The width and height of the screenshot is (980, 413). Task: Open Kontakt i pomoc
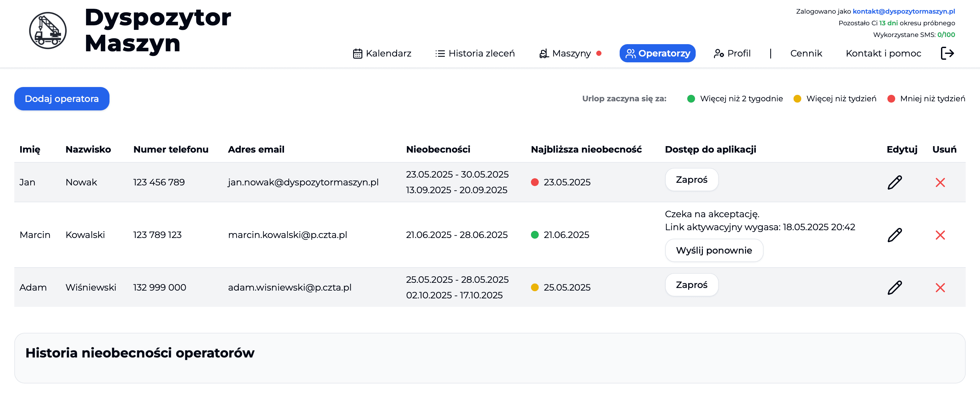[x=883, y=53]
